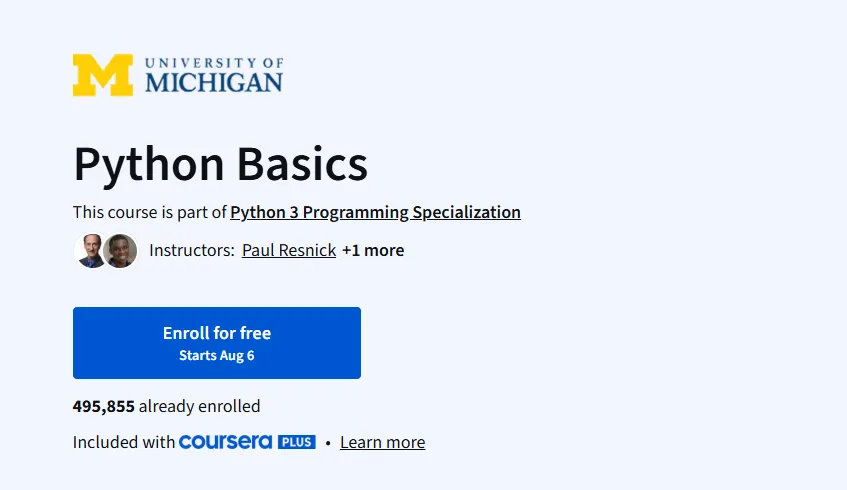Select the Python Basics course title
Image resolution: width=847 pixels, height=490 pixels.
(x=220, y=164)
